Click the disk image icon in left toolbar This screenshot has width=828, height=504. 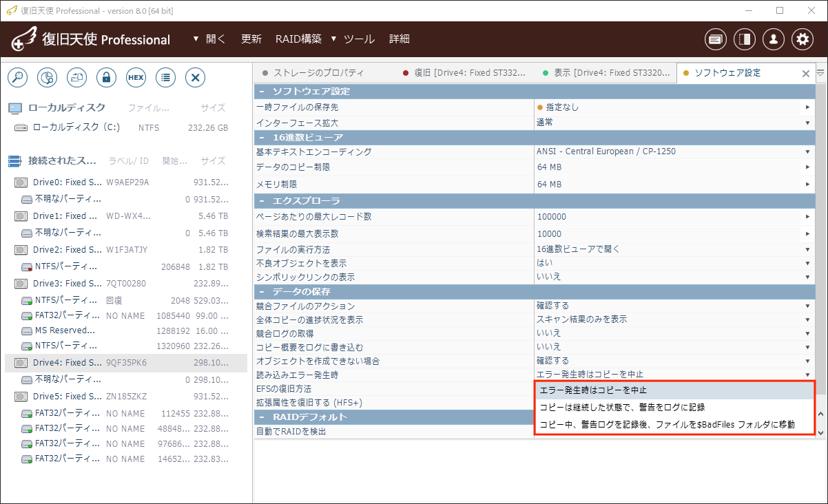(x=76, y=77)
